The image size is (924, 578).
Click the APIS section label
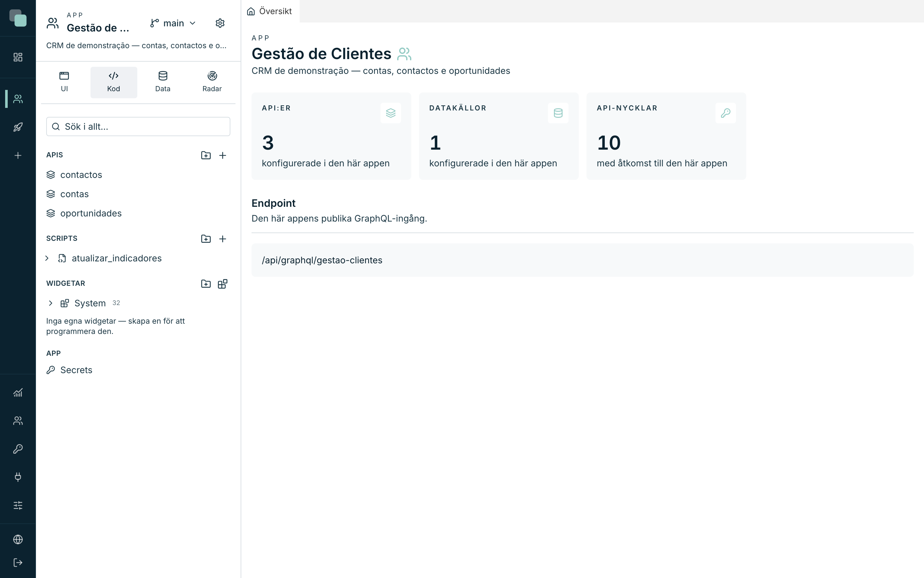(55, 155)
